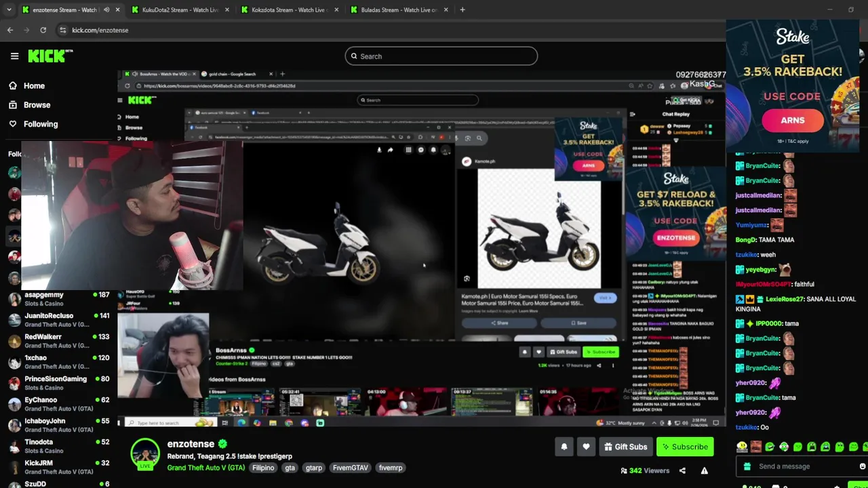Select the gtarp tag

pyautogui.click(x=313, y=468)
